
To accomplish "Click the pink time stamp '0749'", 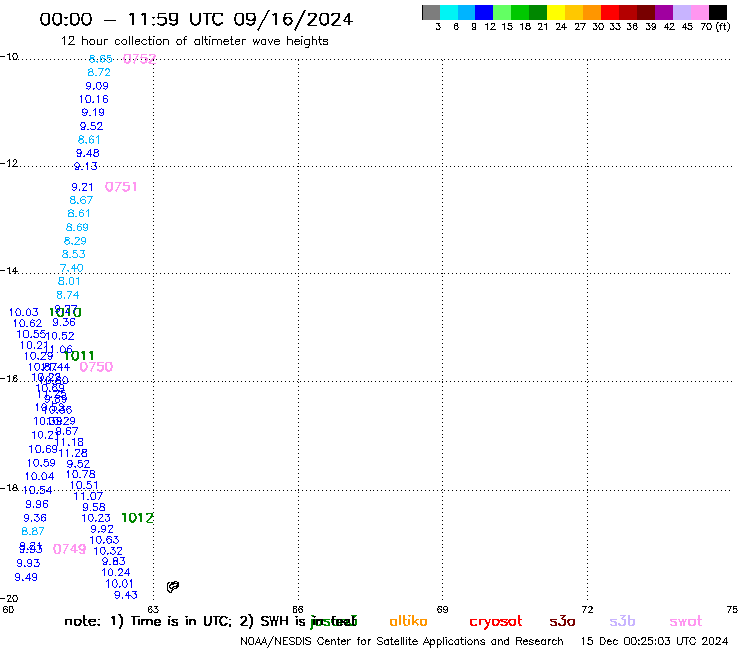I will click(x=69, y=549).
